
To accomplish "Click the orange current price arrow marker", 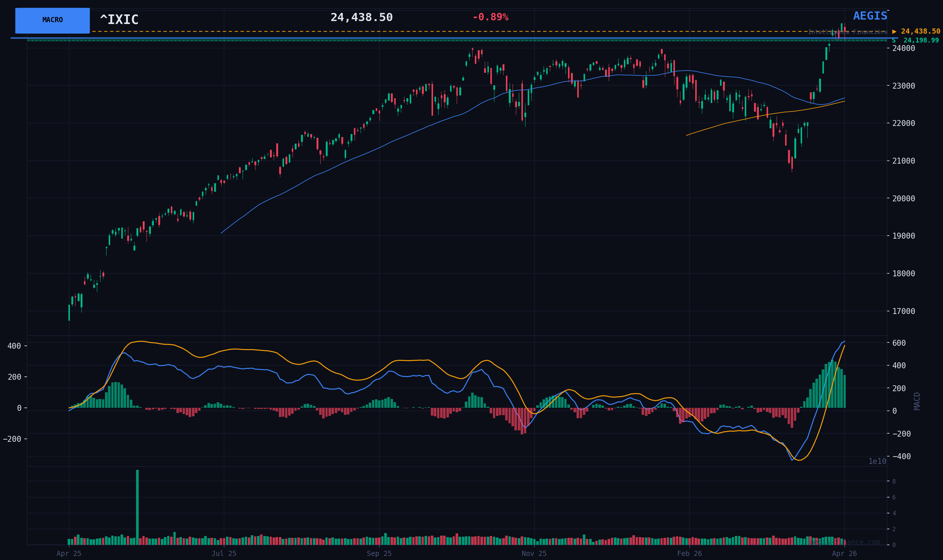I will [x=894, y=32].
